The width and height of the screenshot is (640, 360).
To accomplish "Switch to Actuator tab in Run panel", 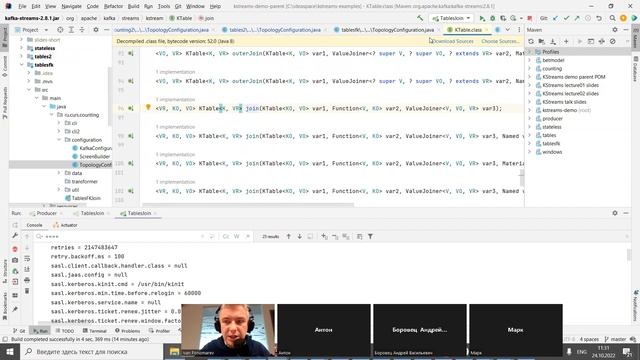I will click(x=65, y=225).
